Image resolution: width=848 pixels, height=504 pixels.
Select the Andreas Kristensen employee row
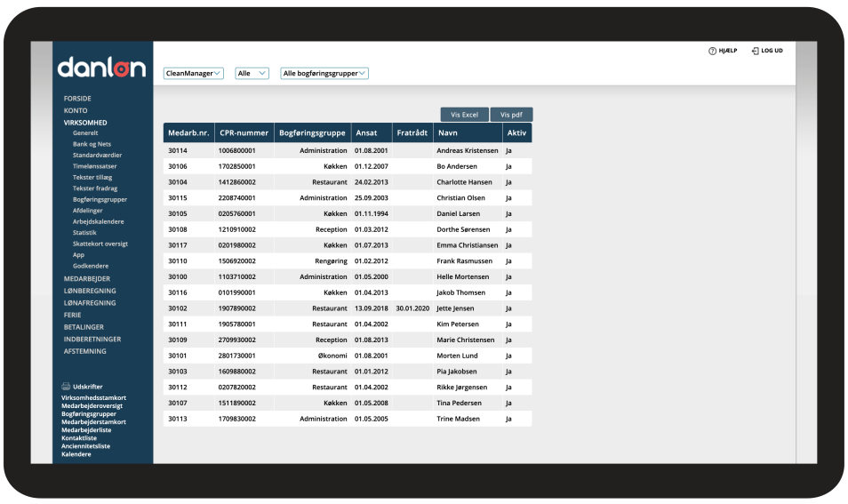click(x=462, y=151)
